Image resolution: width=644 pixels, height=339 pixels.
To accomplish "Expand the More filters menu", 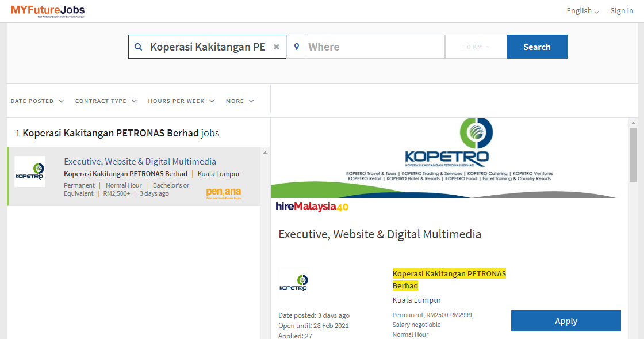I will (x=240, y=101).
